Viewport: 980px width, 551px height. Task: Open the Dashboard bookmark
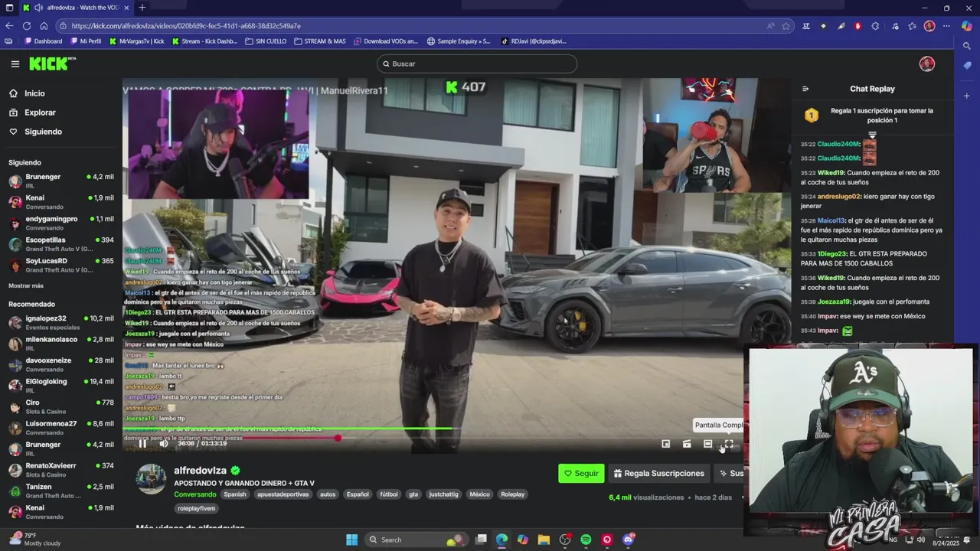coord(43,41)
